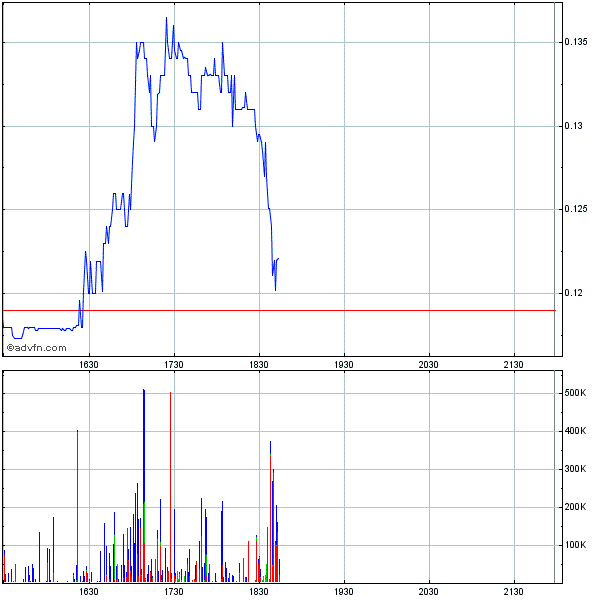Click the tall red volume bar near 1730
Screen dimensions: 600x600
[170, 487]
